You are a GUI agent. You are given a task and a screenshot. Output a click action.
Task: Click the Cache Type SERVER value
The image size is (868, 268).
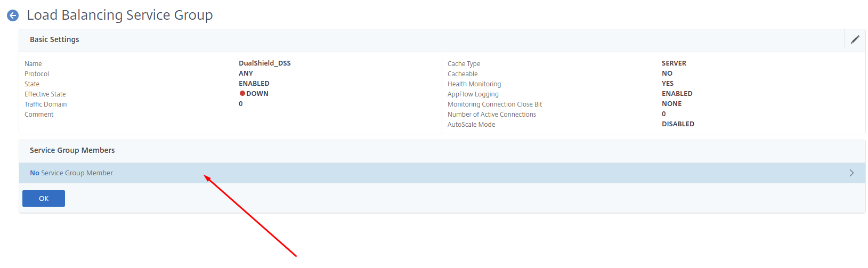pyautogui.click(x=674, y=63)
